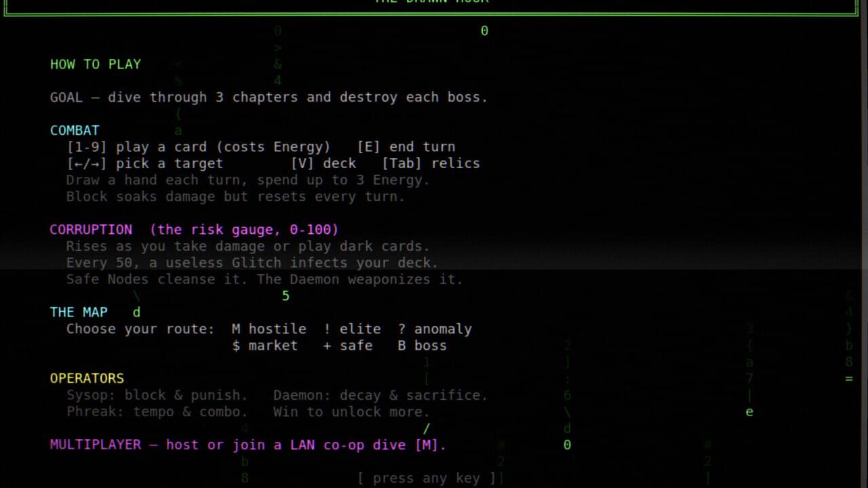Click the MULTIPLAYER LAN co-op line
This screenshot has width=868, height=488.
pos(248,445)
